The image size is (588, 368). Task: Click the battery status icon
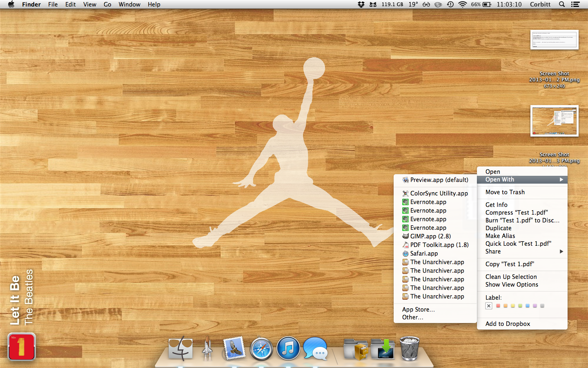[487, 4]
